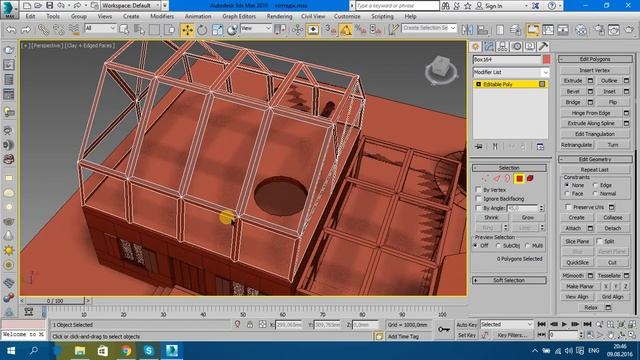
Task: Open Render Setup icon
Action: (600, 29)
